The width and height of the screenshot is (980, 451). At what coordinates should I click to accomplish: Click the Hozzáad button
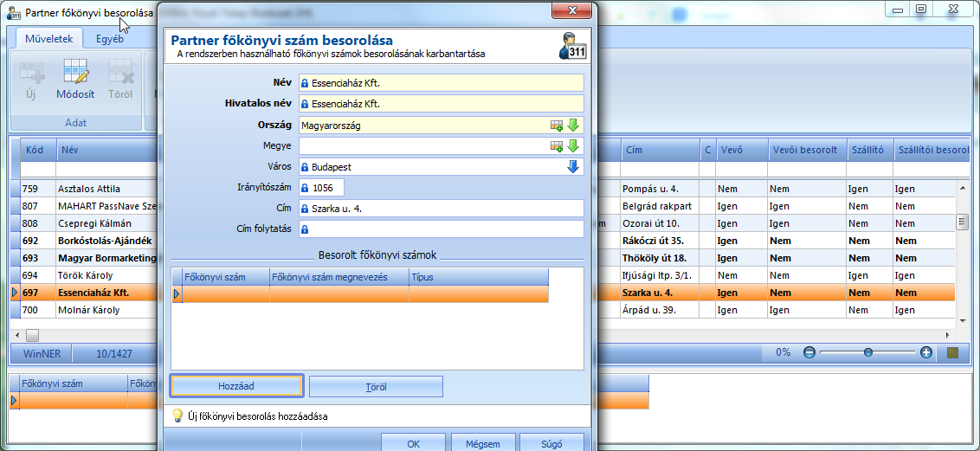tap(237, 387)
